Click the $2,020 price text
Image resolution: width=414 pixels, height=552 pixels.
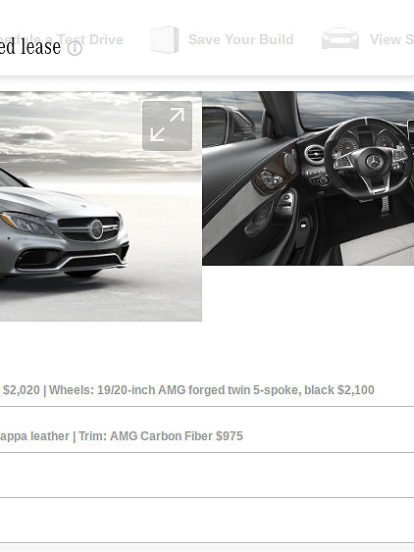click(x=21, y=390)
